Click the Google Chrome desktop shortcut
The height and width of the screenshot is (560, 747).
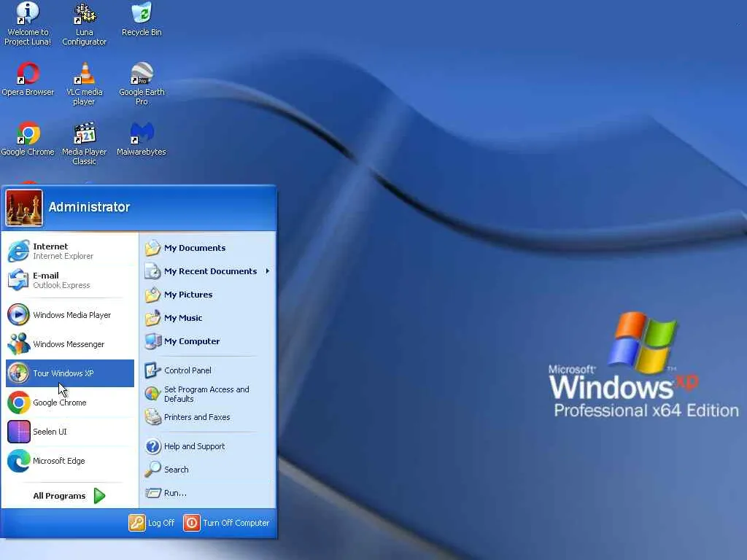tap(28, 139)
